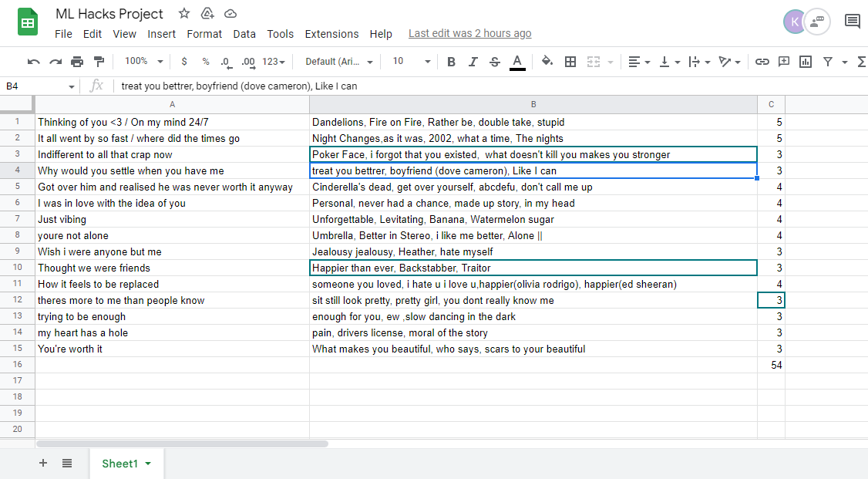The height and width of the screenshot is (479, 868).
Task: Open the Insert menu
Action: click(x=162, y=34)
